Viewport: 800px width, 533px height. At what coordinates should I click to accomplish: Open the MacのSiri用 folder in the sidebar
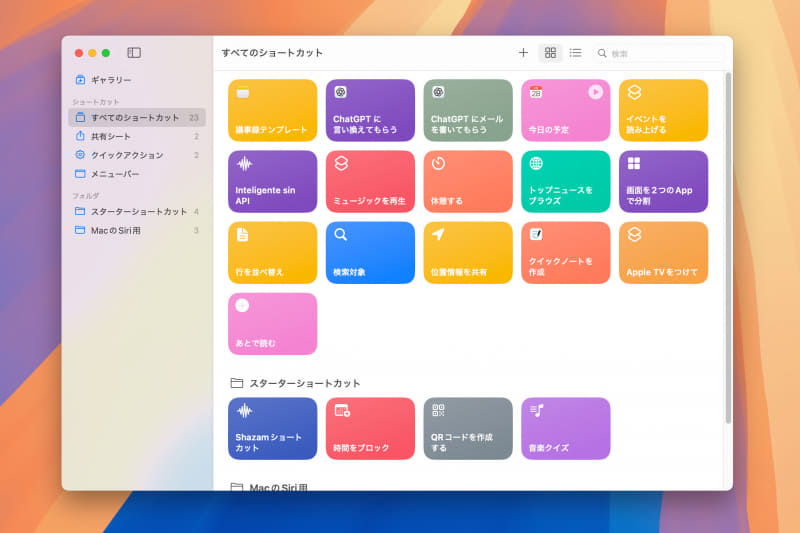coord(137,231)
